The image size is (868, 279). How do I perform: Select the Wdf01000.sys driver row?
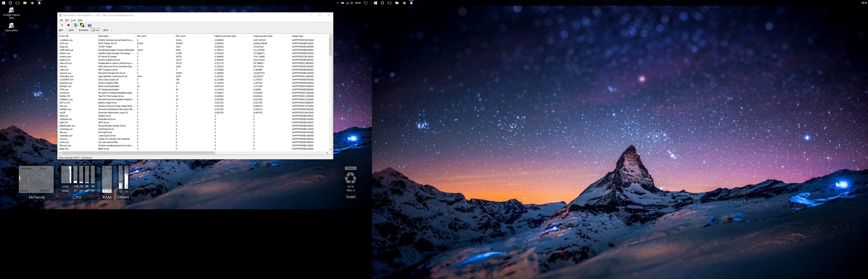193,50
